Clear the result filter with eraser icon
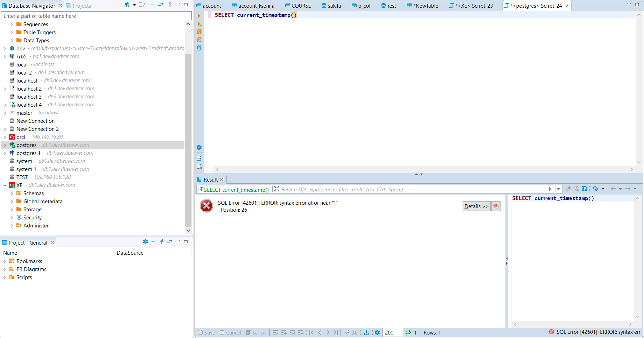644x338 pixels. pyautogui.click(x=568, y=189)
